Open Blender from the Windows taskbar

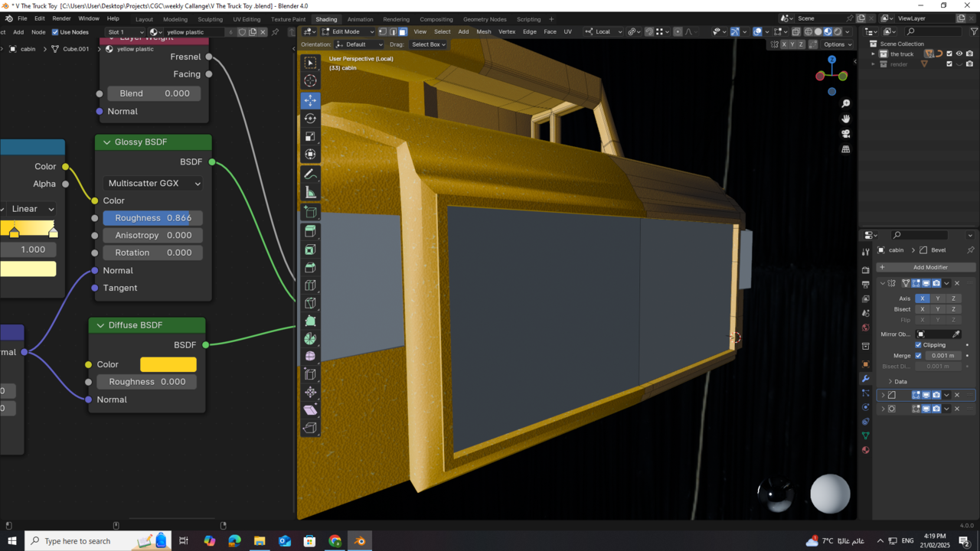[360, 541]
